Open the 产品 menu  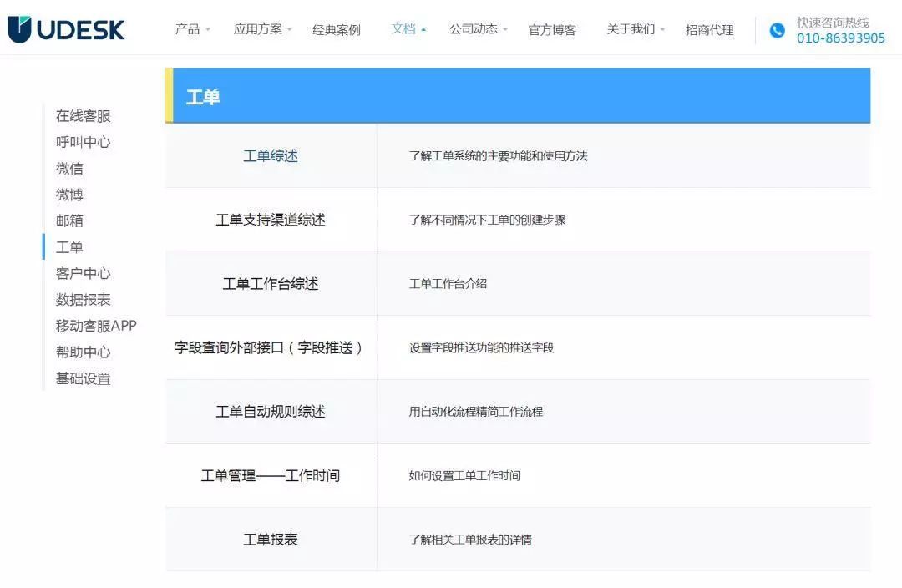(188, 29)
